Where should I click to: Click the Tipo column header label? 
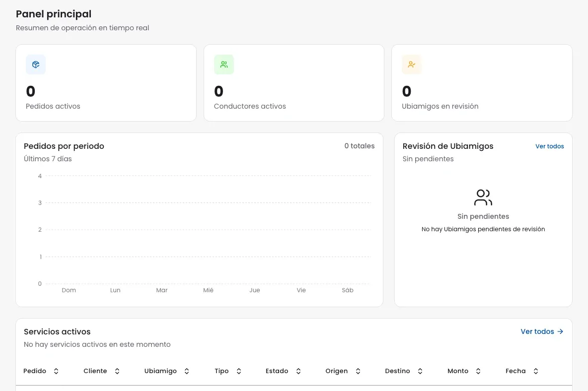tap(221, 371)
